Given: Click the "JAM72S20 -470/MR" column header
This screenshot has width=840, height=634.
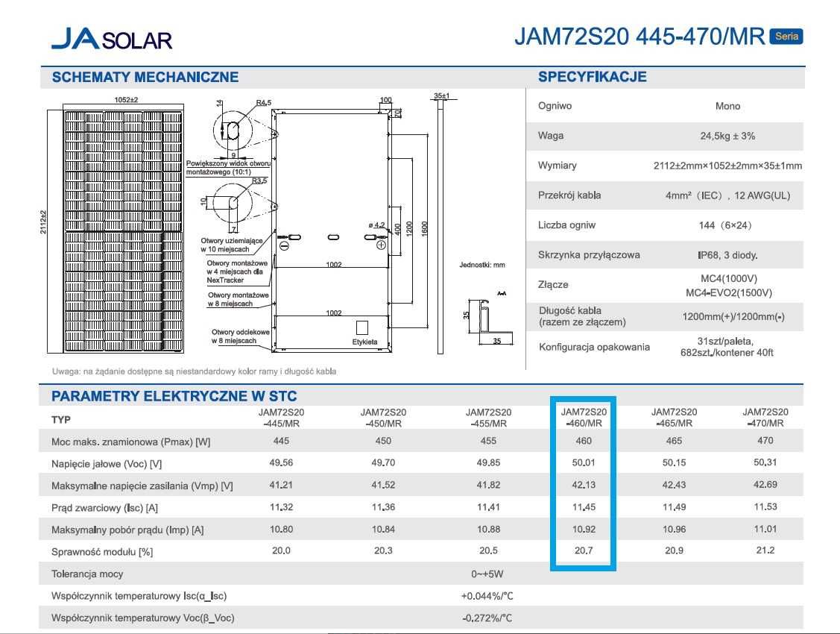Looking at the screenshot, I should 765,418.
